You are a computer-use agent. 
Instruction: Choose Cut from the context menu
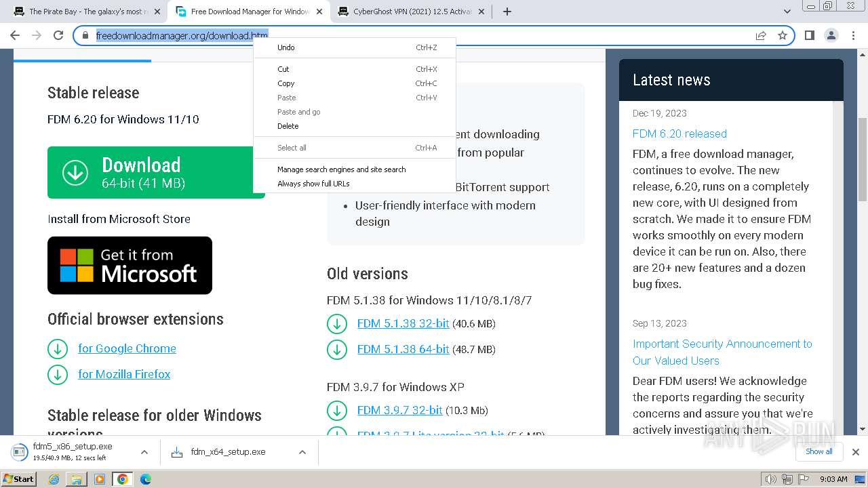click(355, 69)
